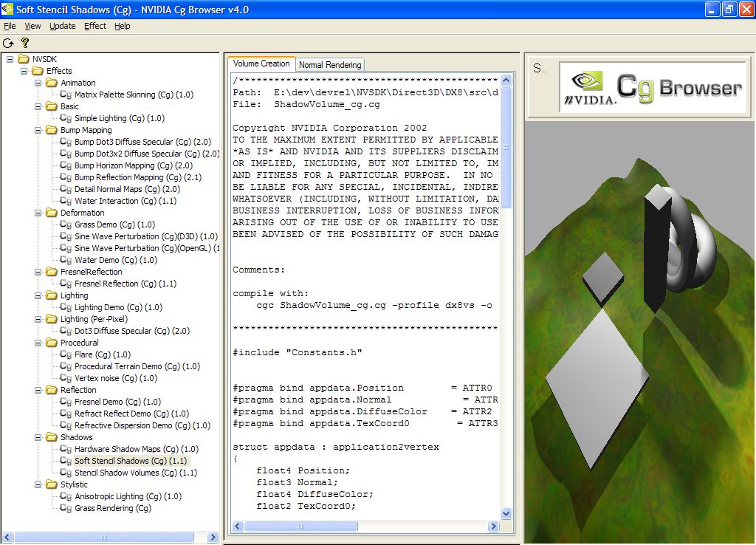Viewport: 756px width, 545px height.
Task: Click the Procedural folder icon
Action: 52,343
